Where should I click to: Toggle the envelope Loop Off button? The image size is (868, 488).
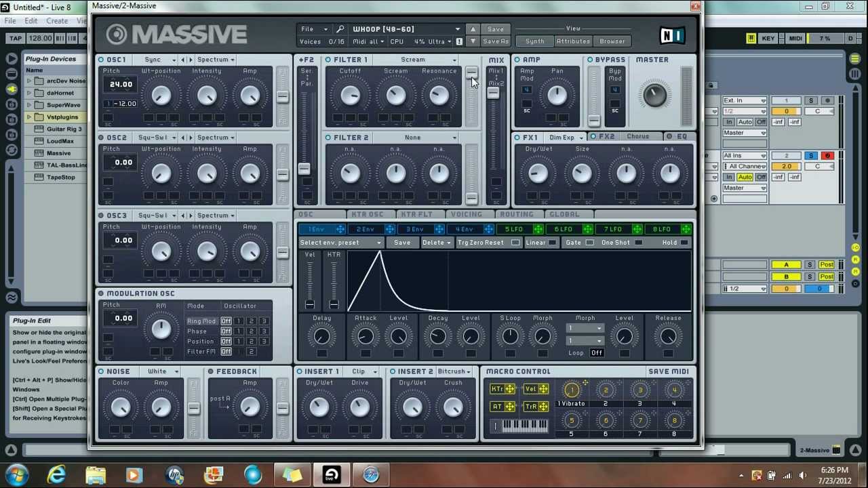[597, 353]
